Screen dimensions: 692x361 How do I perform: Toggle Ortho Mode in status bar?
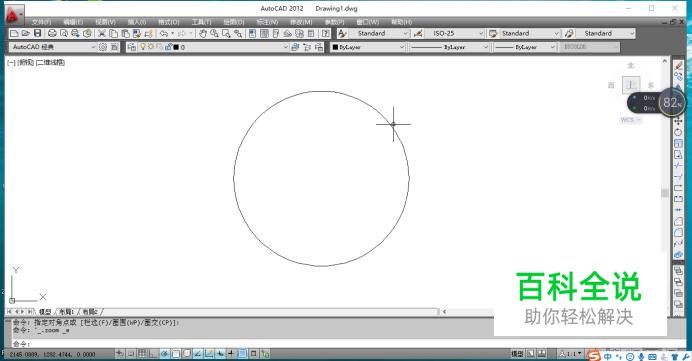tap(153, 353)
